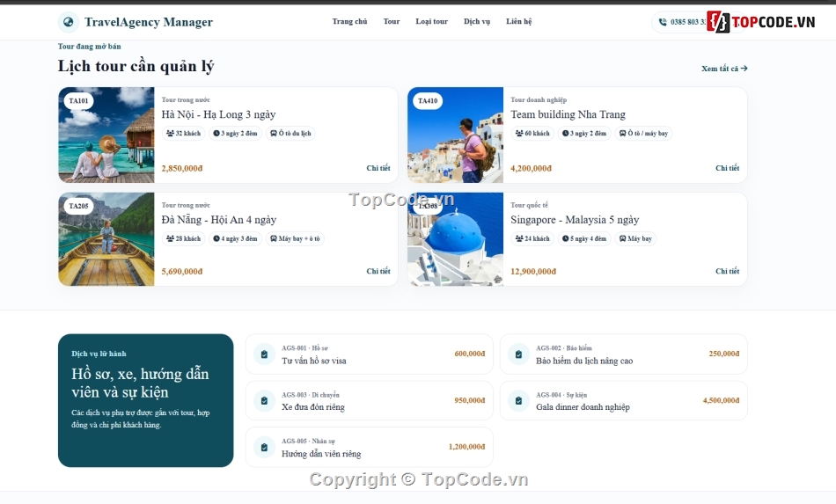The height and width of the screenshot is (504, 836).
Task: Click guests icon beside 60 khách
Action: pos(519,133)
